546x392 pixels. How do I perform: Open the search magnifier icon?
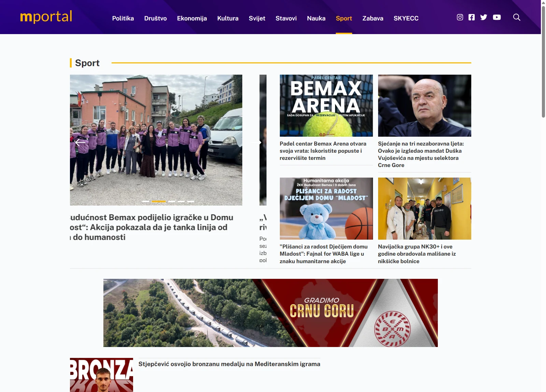point(517,17)
